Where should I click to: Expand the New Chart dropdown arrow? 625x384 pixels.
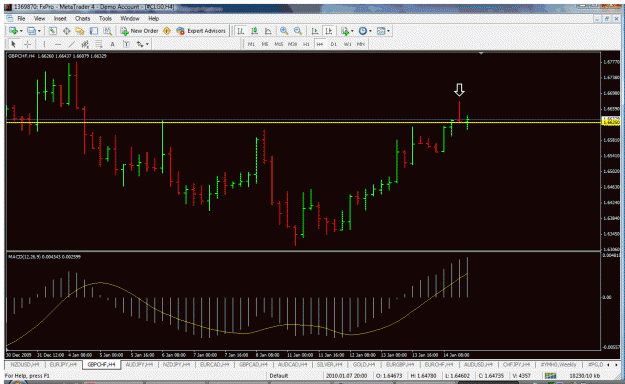coord(21,31)
